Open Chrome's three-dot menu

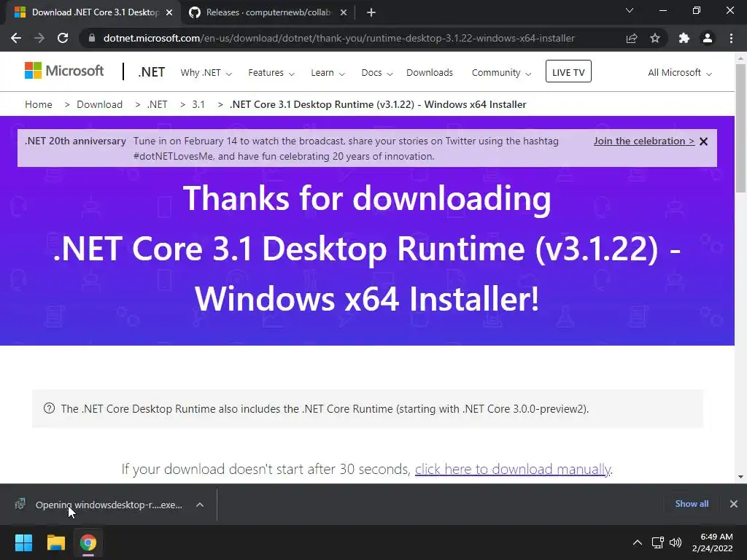[731, 38]
